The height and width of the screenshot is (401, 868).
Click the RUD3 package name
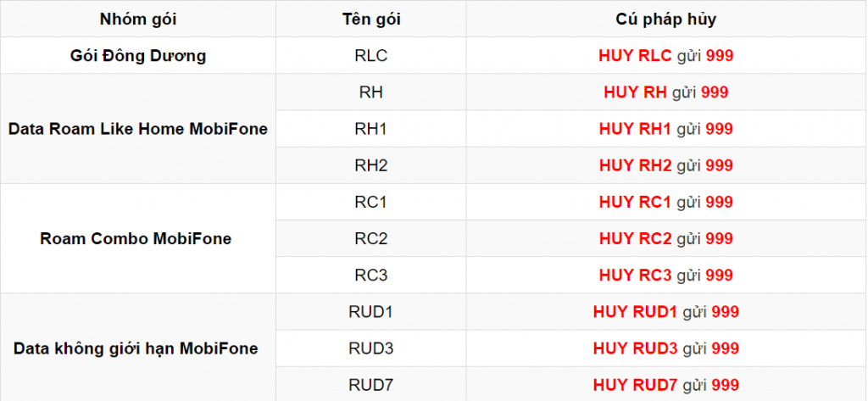coord(371,348)
